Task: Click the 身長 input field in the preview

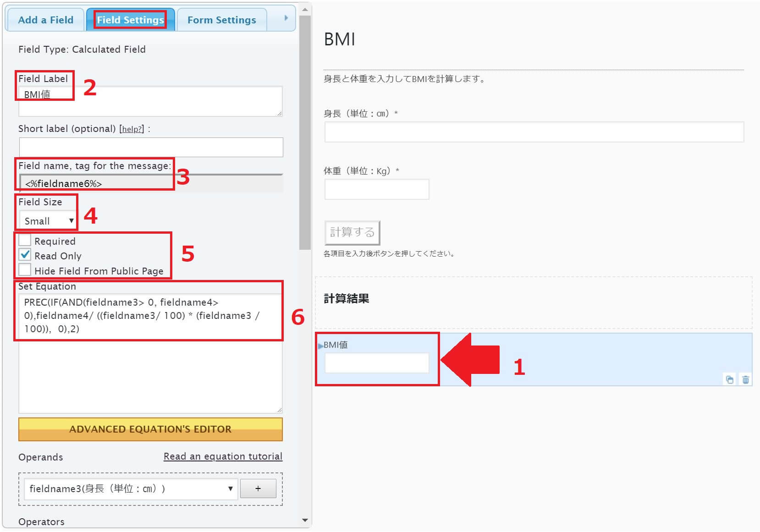Action: pyautogui.click(x=533, y=132)
